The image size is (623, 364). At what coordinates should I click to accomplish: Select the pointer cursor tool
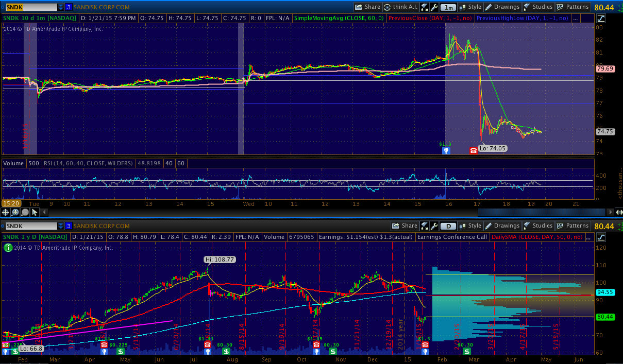pos(35,212)
